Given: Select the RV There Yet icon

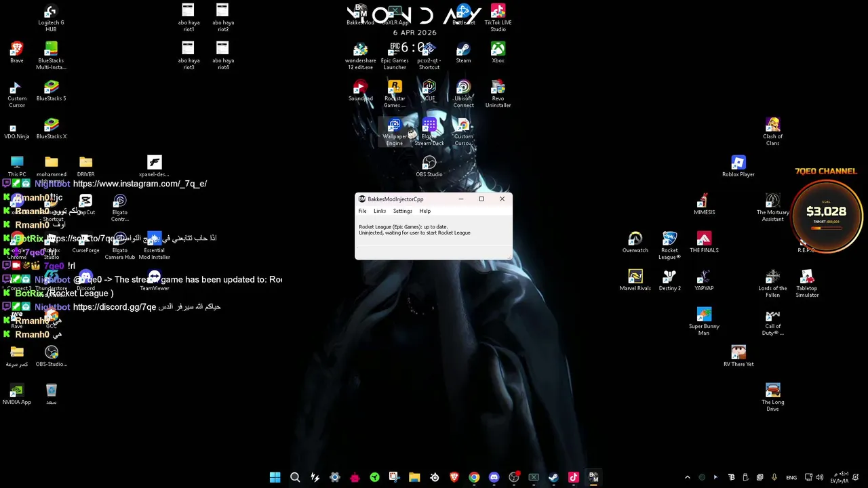Looking at the screenshot, I should [738, 357].
